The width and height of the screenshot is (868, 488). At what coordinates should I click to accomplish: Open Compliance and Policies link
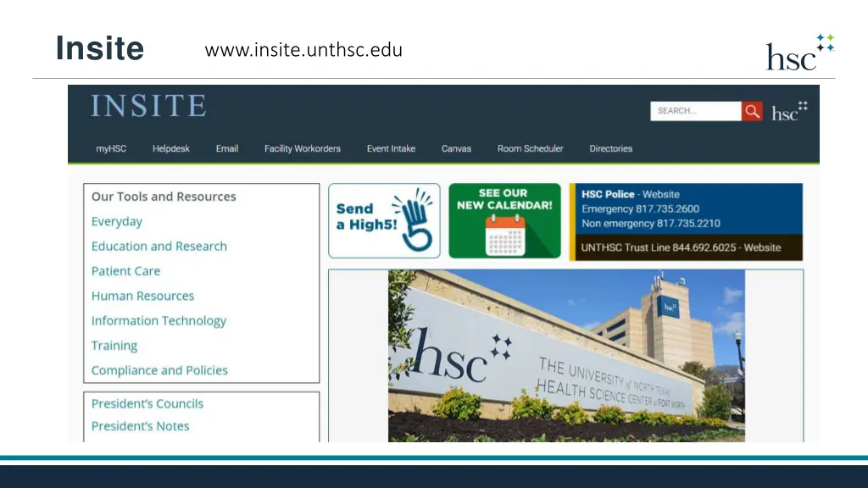pyautogui.click(x=159, y=370)
